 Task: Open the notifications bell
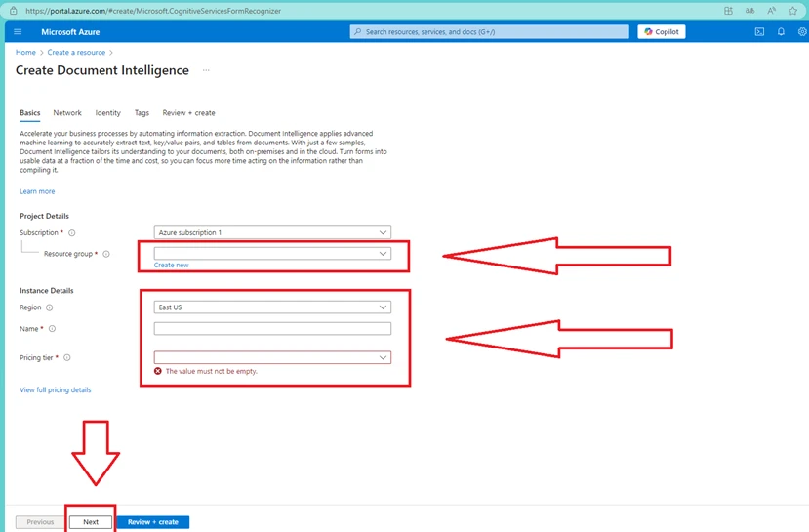click(781, 32)
